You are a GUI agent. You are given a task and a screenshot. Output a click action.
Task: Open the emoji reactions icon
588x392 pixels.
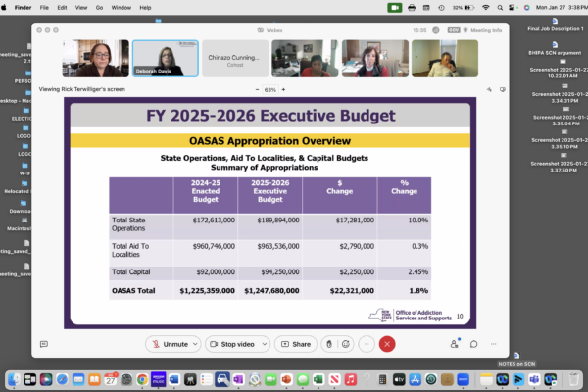(347, 344)
